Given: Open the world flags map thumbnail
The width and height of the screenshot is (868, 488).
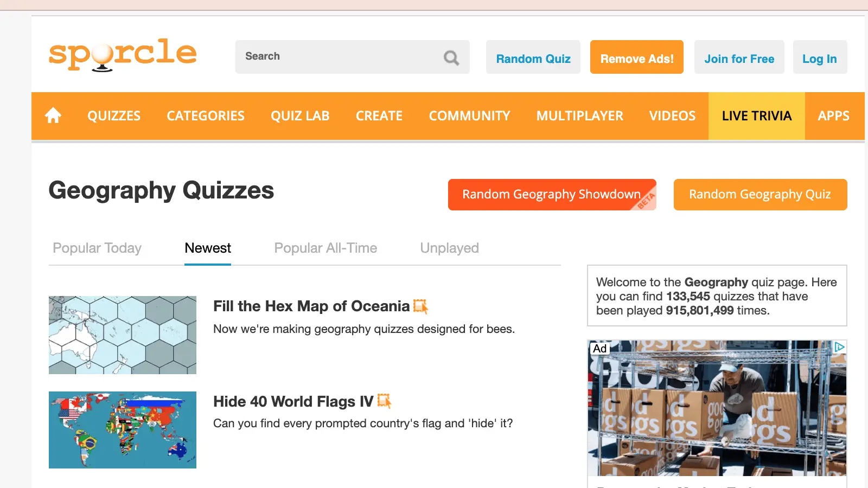Looking at the screenshot, I should click(x=123, y=430).
